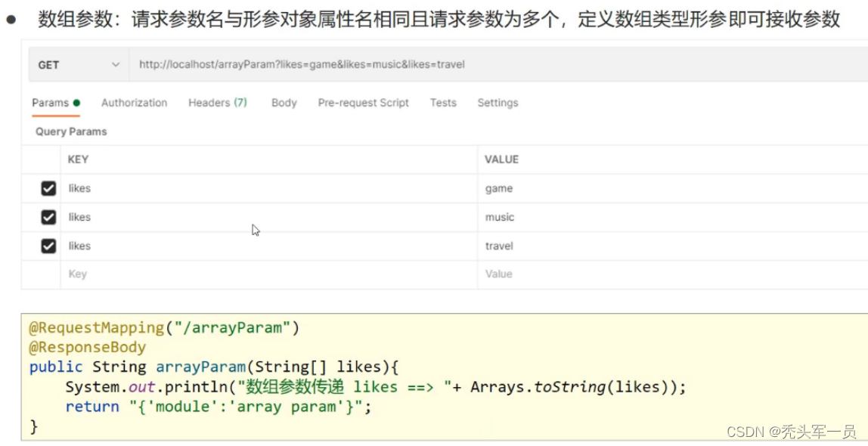Click the empty Value placeholder field
The height and width of the screenshot is (446, 868).
tap(499, 274)
